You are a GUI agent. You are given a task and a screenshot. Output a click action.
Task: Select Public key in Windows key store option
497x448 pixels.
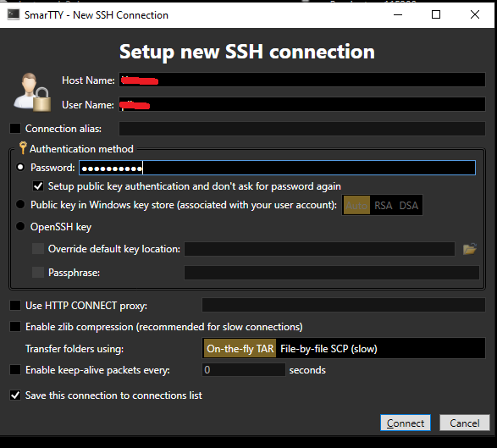pyautogui.click(x=20, y=204)
